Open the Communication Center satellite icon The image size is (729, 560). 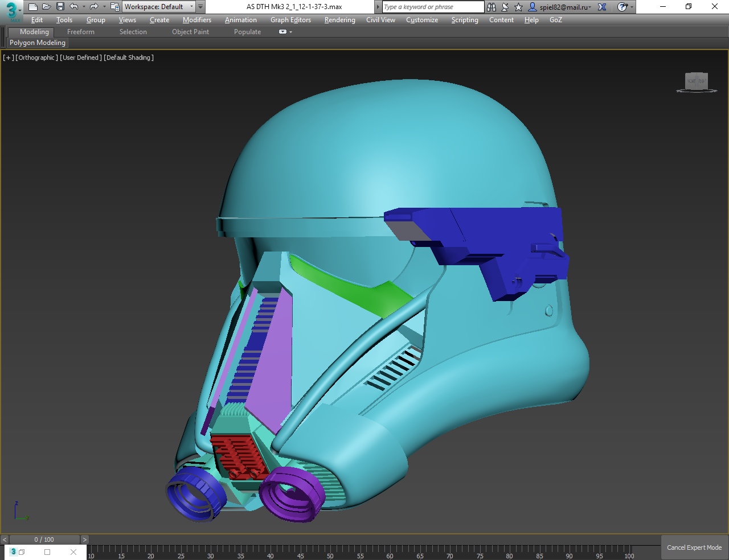click(x=505, y=7)
